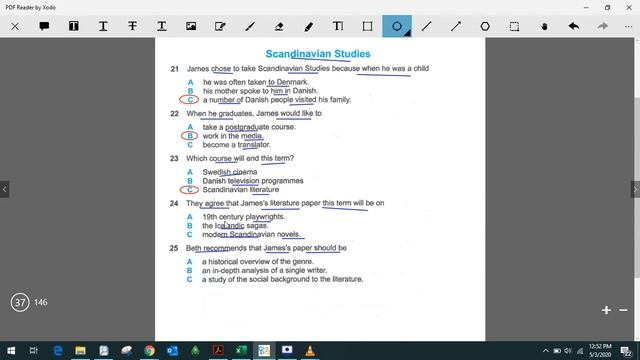Open the more options ellipsis menu
Viewport: 640px width, 360px height.
[628, 26]
